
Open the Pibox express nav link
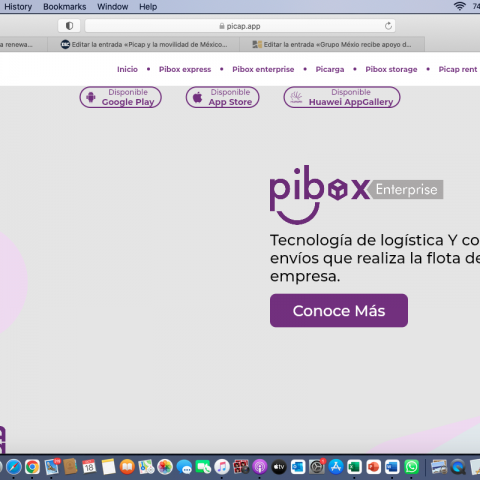[x=185, y=69]
